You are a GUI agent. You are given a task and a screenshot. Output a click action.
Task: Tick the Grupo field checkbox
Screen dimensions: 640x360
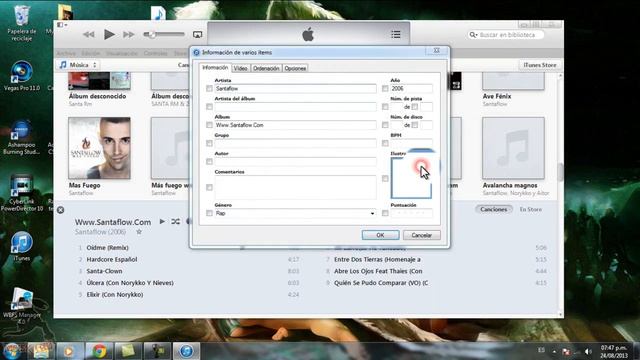[209, 144]
